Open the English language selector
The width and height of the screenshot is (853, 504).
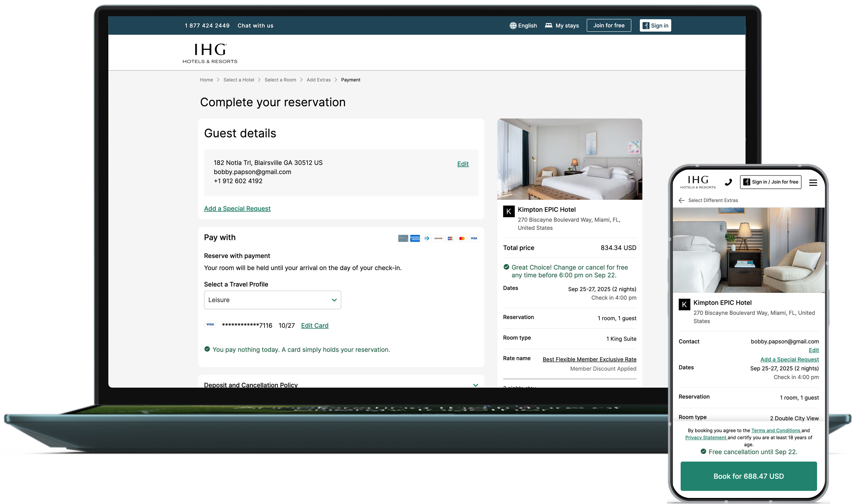(x=523, y=25)
